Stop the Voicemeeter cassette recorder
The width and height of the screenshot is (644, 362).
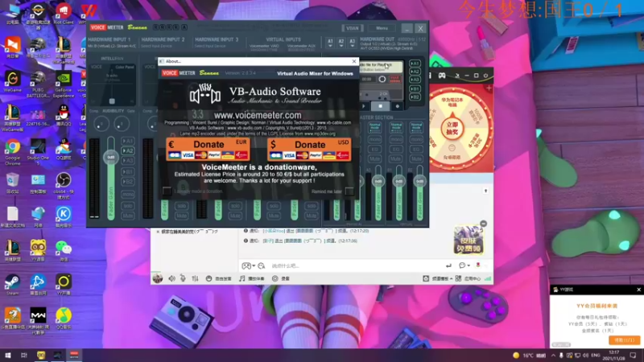pyautogui.click(x=380, y=106)
